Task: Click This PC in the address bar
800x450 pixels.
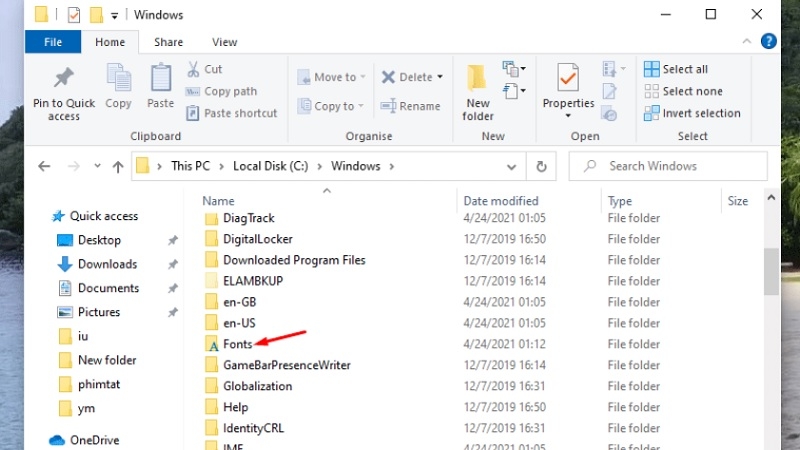Action: tap(190, 166)
